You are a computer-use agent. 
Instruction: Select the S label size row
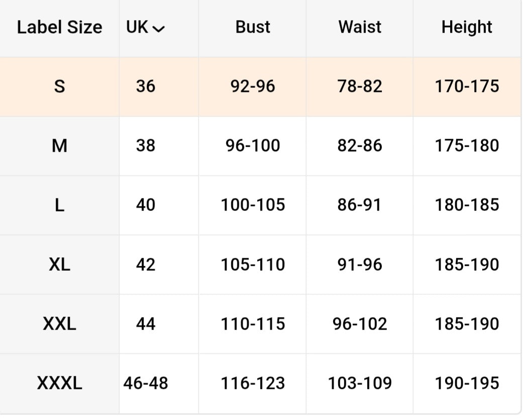click(x=59, y=86)
